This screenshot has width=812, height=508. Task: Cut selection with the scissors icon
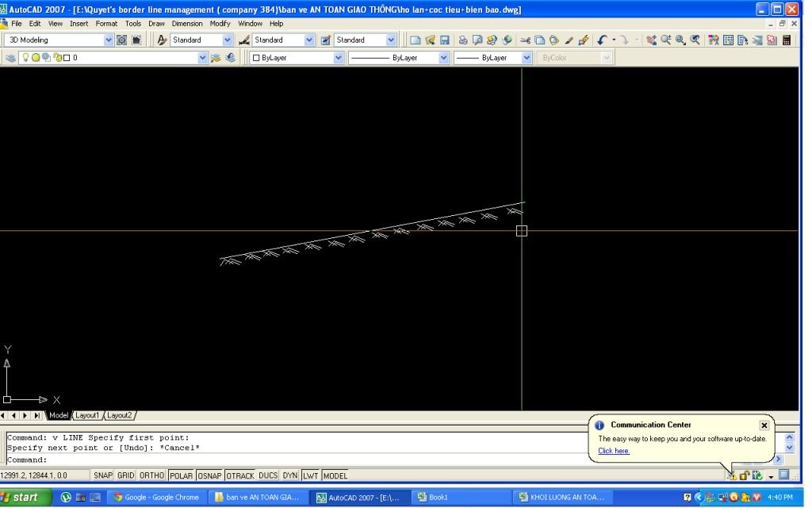point(525,40)
